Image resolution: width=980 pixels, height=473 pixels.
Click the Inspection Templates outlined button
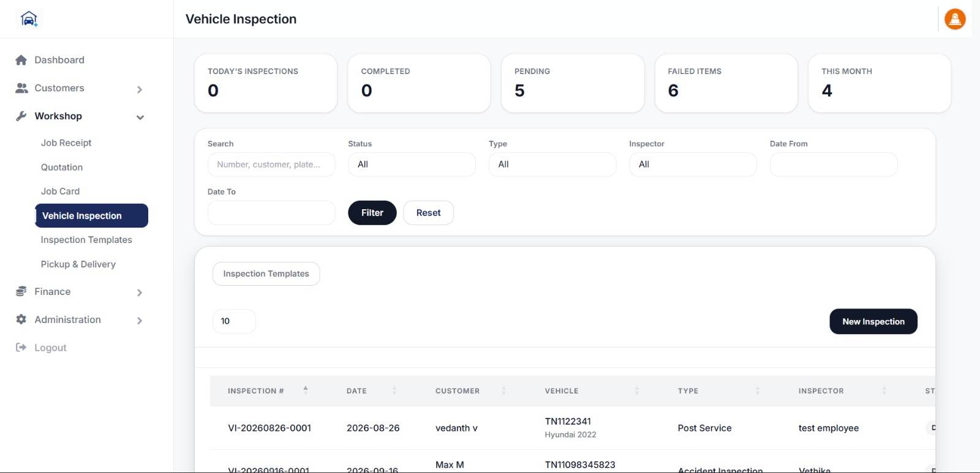(x=266, y=274)
